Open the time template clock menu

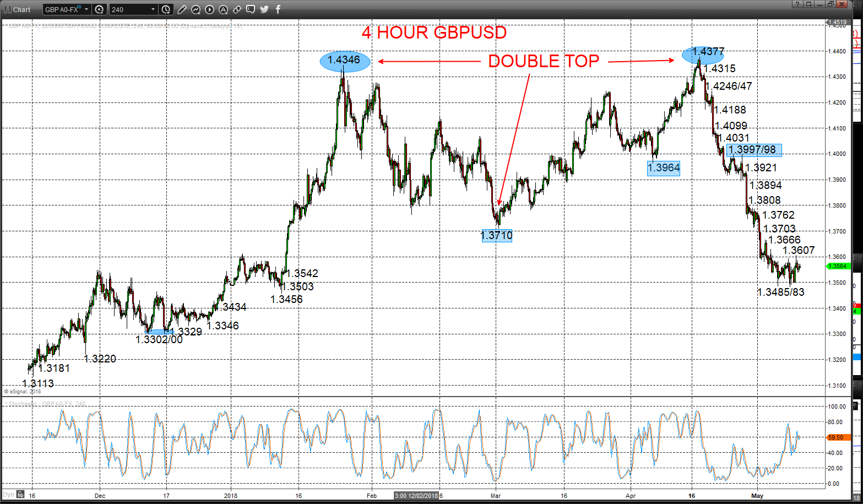[x=166, y=9]
